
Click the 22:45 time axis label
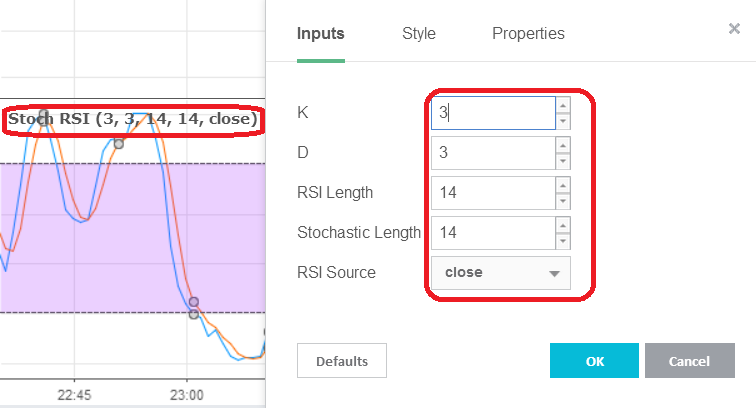[x=74, y=395]
